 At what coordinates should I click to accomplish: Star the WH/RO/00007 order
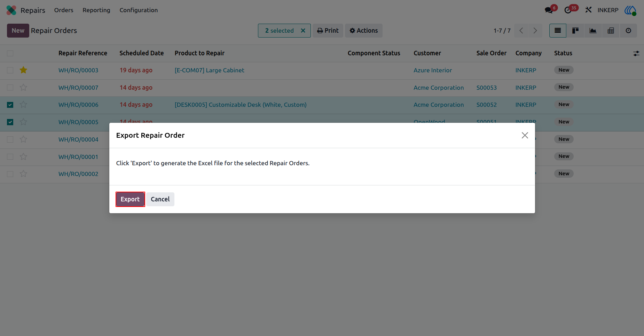(23, 88)
